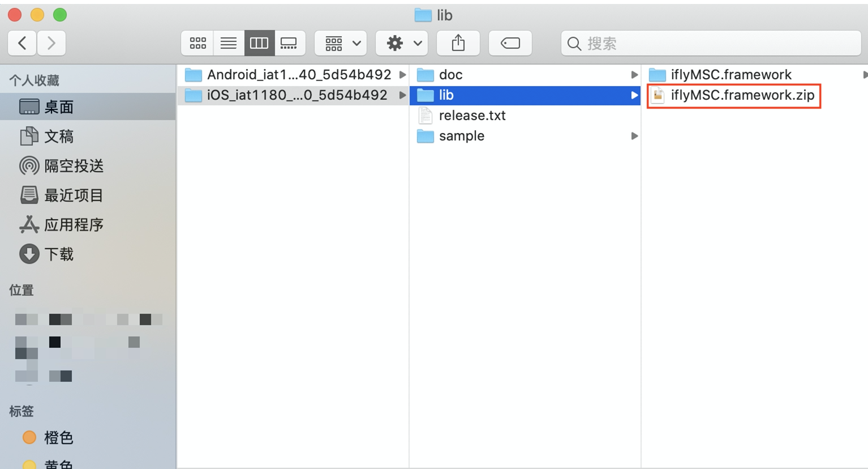Image resolution: width=868 pixels, height=469 pixels.
Task: Click the folder icon of lib row
Action: [x=425, y=95]
